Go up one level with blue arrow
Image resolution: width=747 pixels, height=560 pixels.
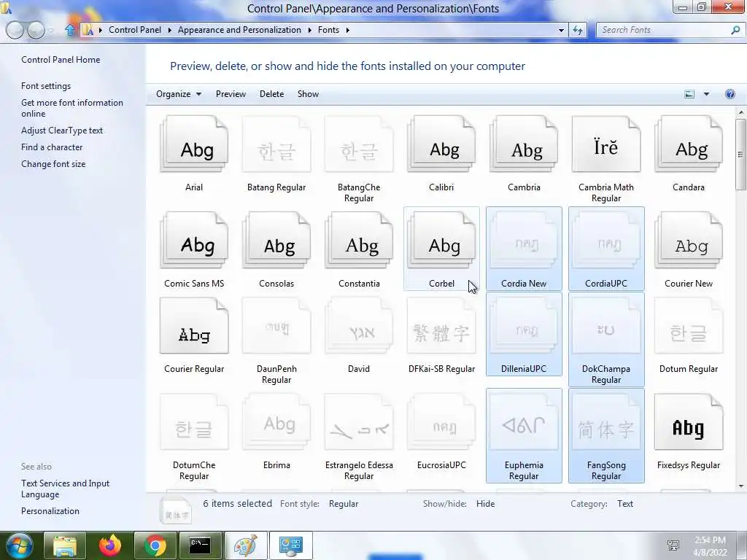70,30
